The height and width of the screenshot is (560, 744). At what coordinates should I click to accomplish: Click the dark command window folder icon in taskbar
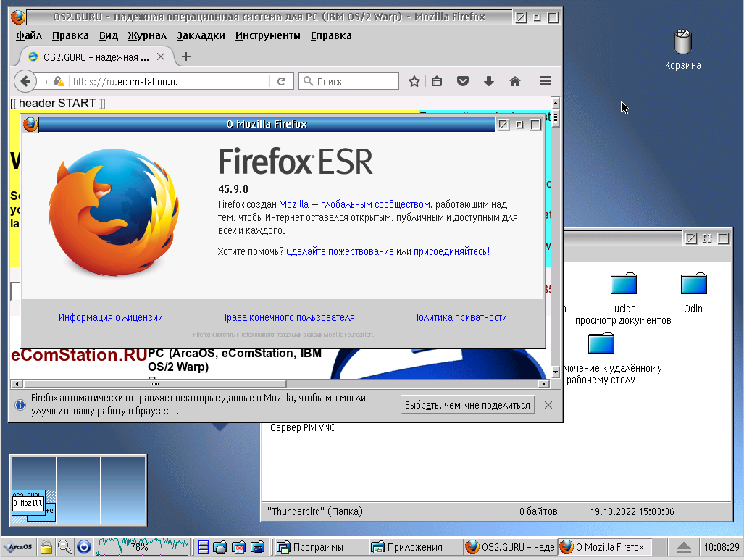pyautogui.click(x=258, y=547)
